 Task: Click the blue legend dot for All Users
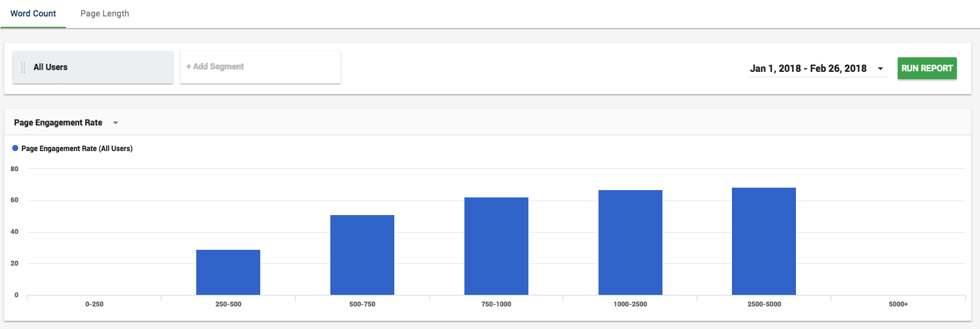coord(15,148)
